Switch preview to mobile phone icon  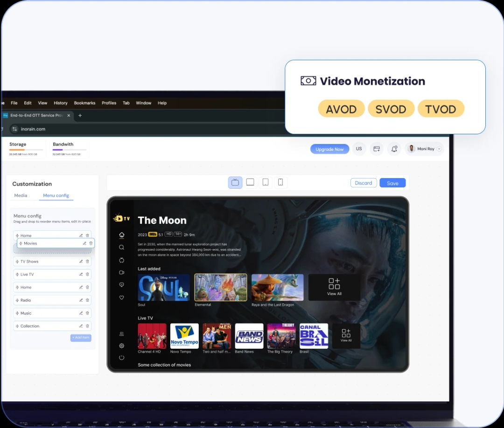280,182
